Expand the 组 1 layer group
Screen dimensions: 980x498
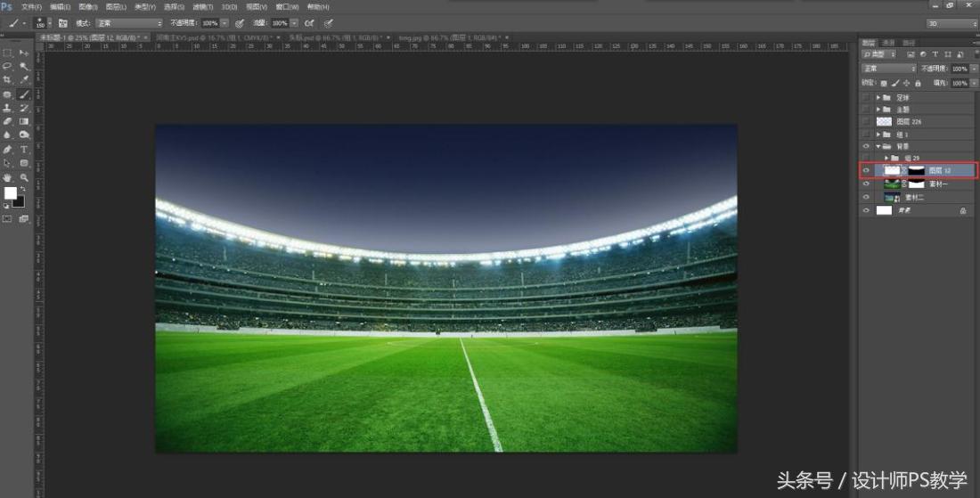point(878,135)
